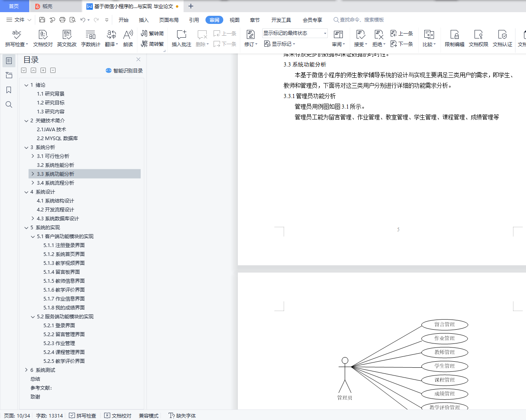Screen dimensions: 526x420
Task: Toggle 文档校对 in the status bar
Action: [x=118, y=416]
